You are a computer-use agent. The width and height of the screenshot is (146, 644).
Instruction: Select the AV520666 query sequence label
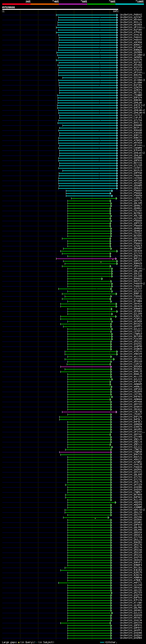click(x=8, y=8)
